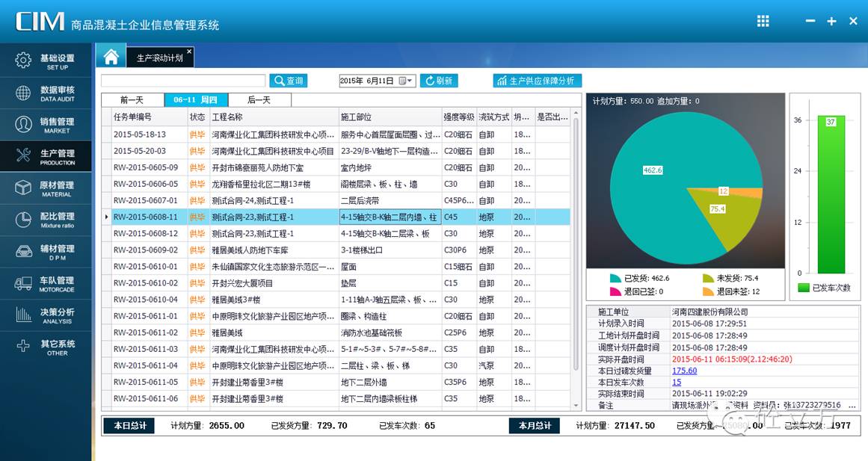Open 数据审核 data audit globe icon
Image resolution: width=868 pixels, height=461 pixels.
tap(24, 93)
